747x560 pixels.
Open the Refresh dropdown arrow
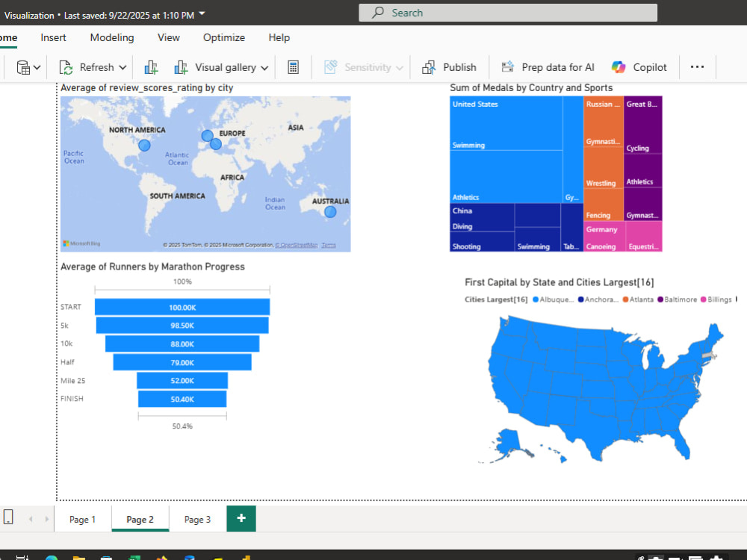pos(123,68)
